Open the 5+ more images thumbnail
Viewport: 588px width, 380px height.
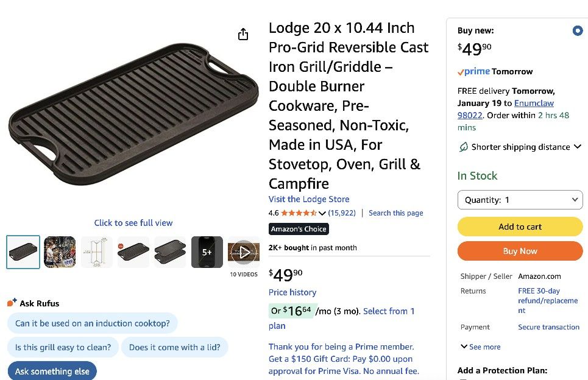point(207,252)
